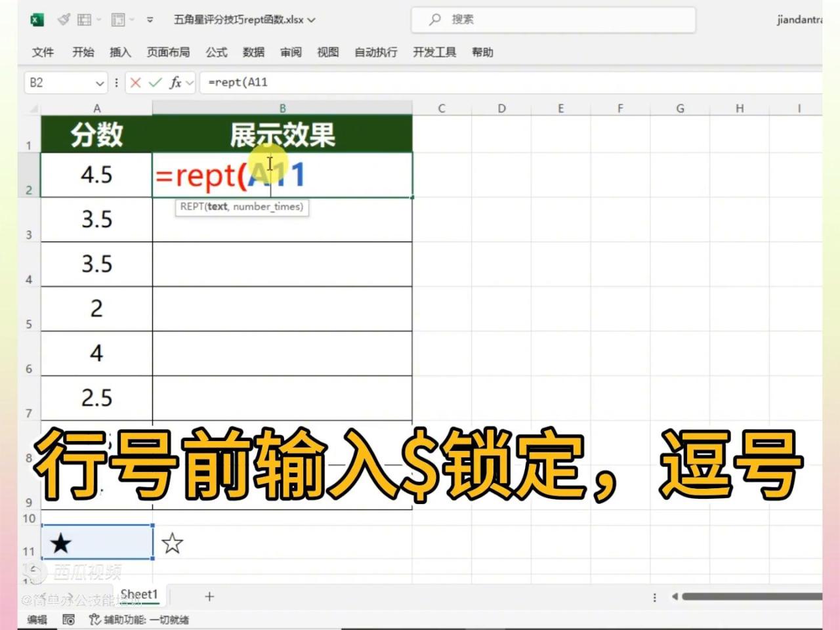
Task: Select the Sheet1 worksheet tab
Action: click(139, 595)
